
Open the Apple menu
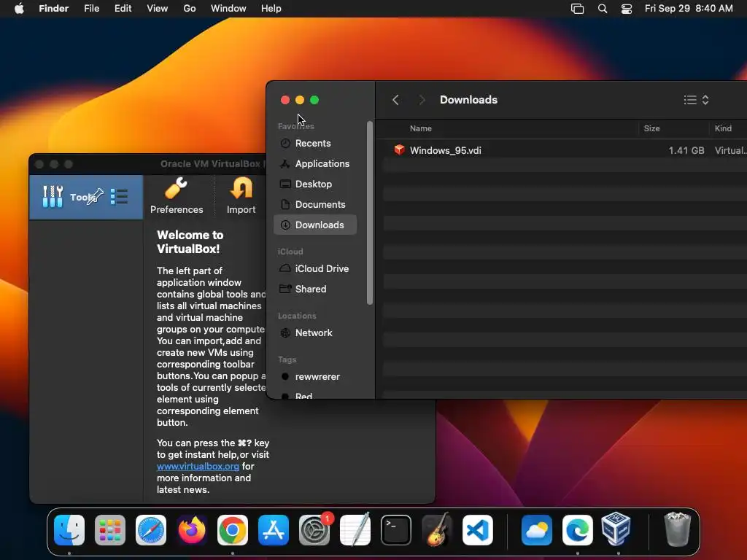tap(19, 9)
